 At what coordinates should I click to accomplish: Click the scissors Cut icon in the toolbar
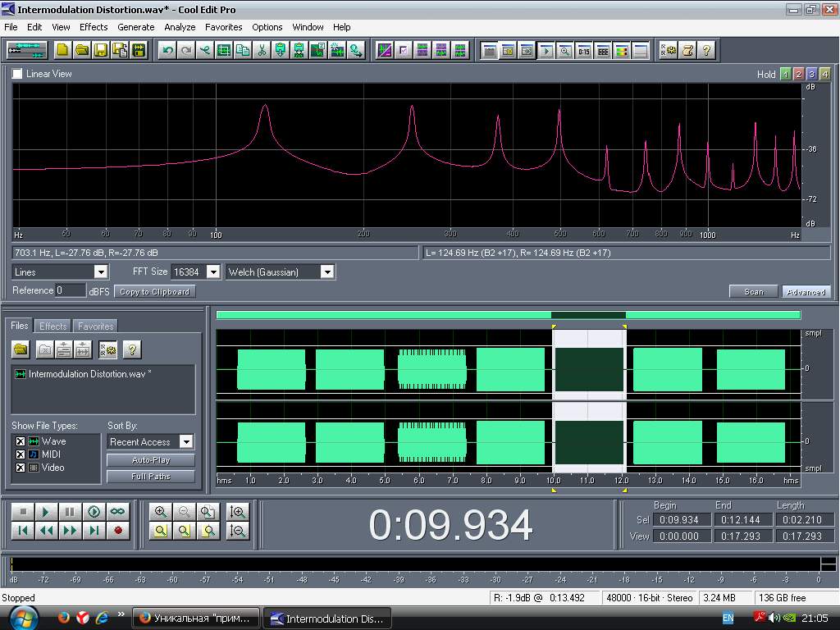click(x=262, y=50)
